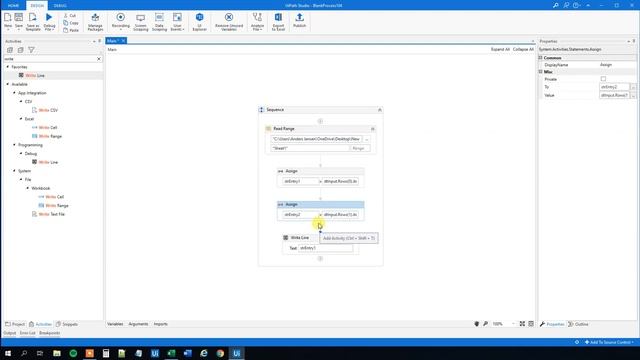The image size is (640, 360).
Task: Collapse the Workbook tree node
Action: click(x=28, y=188)
